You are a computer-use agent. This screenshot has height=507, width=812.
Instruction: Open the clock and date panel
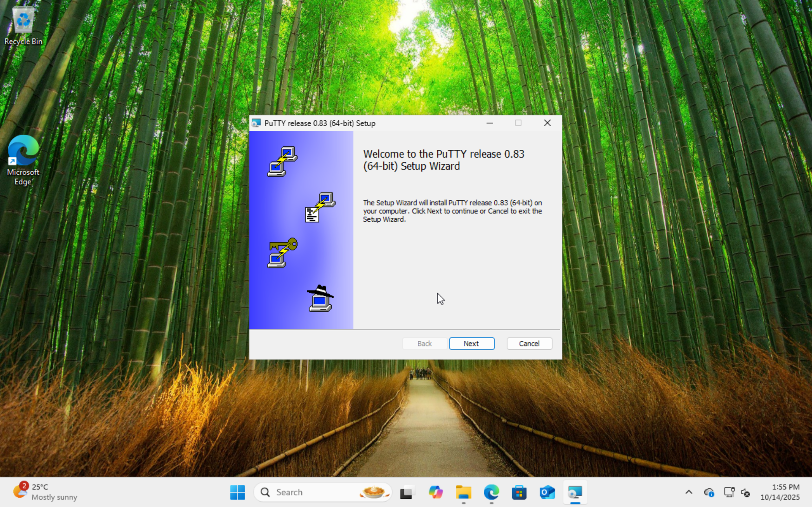pyautogui.click(x=780, y=492)
